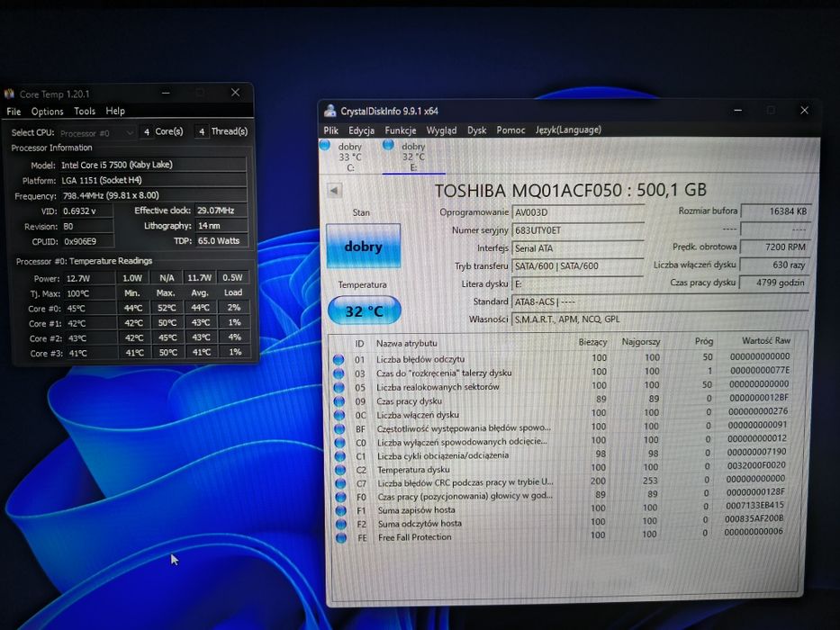Click the status orb for attribute F1
The image size is (840, 630).
[x=341, y=510]
